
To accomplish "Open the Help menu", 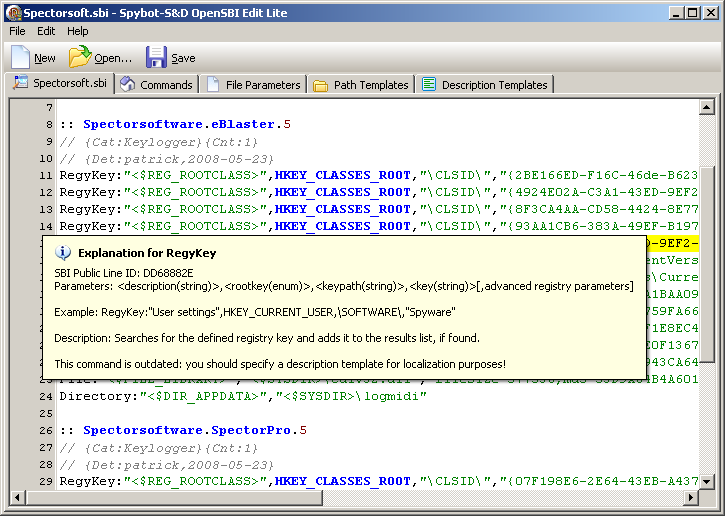I will tap(78, 31).
